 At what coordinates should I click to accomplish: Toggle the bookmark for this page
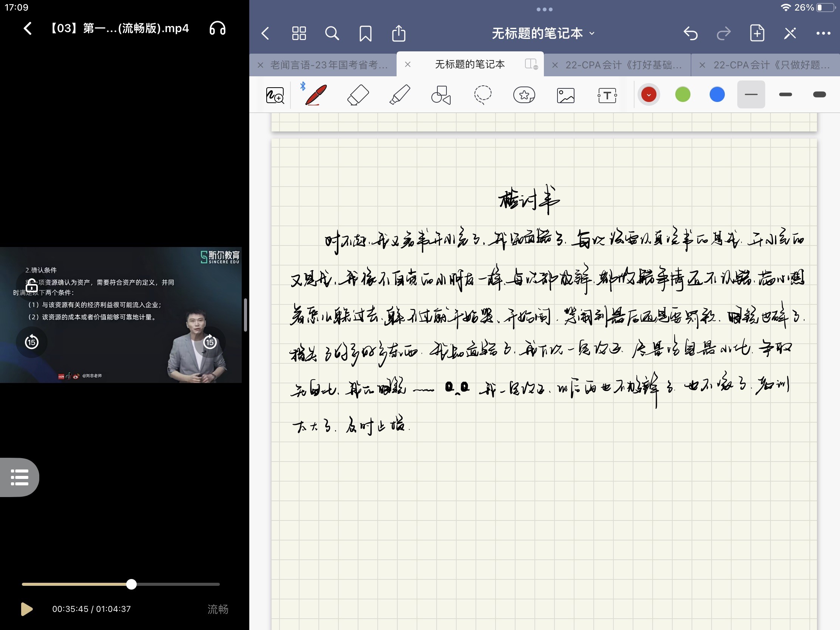click(x=365, y=33)
